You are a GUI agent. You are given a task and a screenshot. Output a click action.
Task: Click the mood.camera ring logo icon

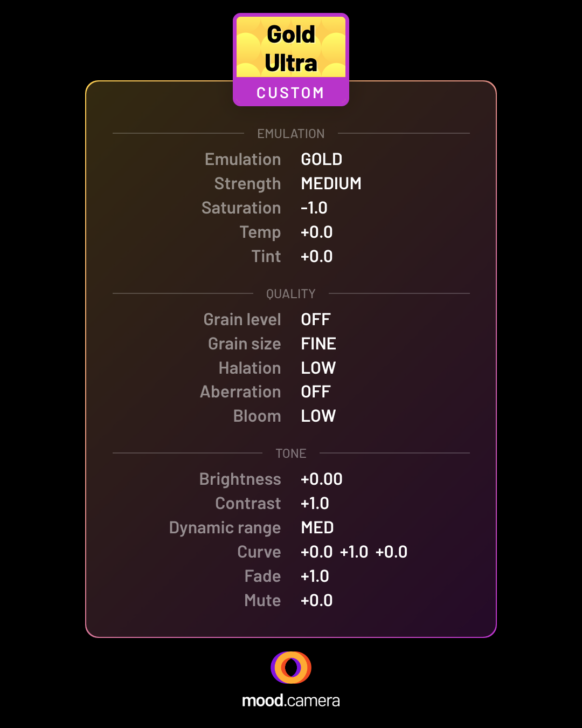click(291, 667)
